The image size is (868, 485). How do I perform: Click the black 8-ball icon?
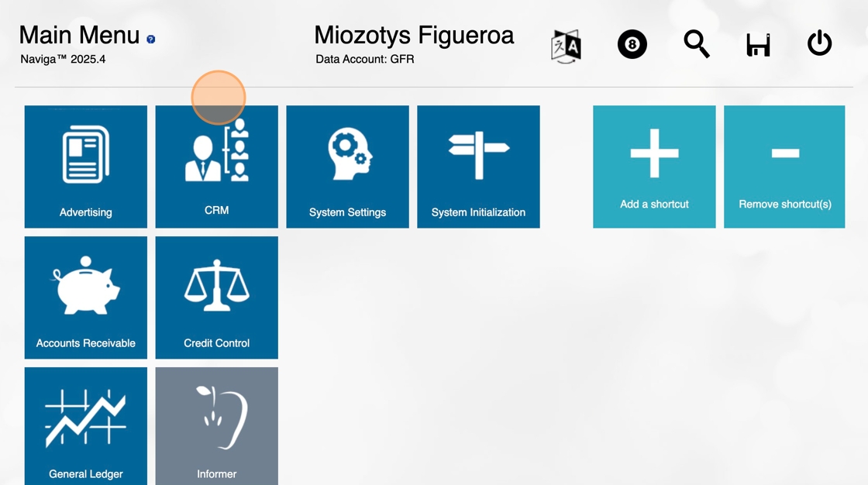632,45
